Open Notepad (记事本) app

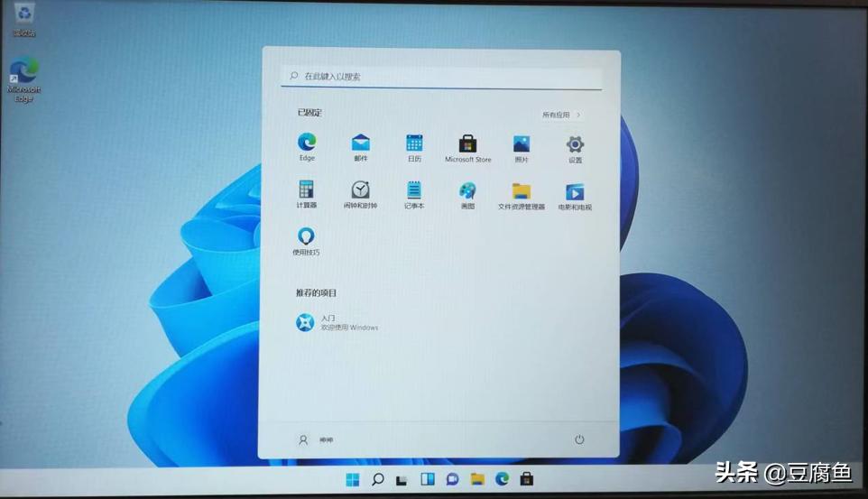[x=413, y=195]
